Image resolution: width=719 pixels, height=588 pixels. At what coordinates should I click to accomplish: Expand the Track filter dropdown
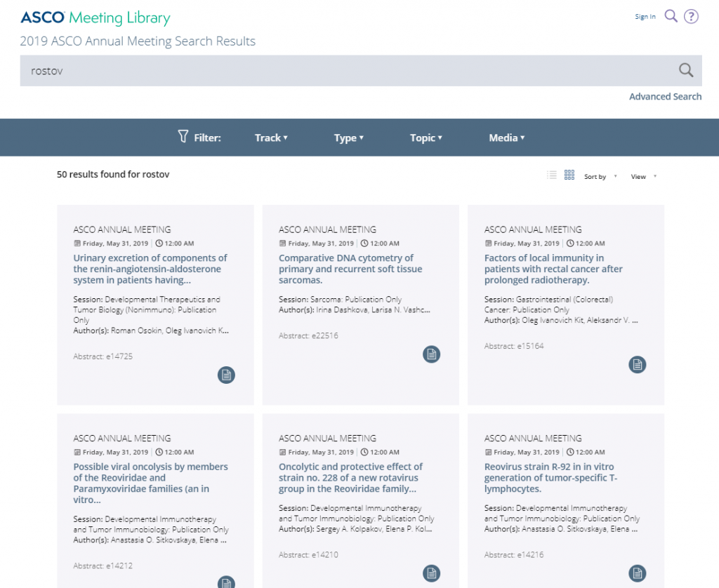(x=271, y=138)
